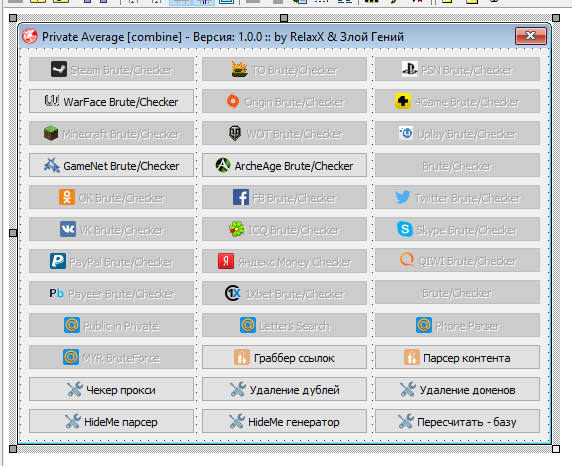Image resolution: width=572 pixels, height=466 pixels.
Task: Close the Private Average window
Action: [531, 36]
